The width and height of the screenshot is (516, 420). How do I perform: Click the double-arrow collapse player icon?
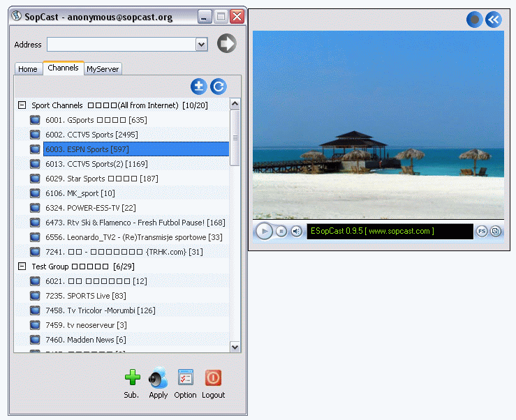[494, 20]
